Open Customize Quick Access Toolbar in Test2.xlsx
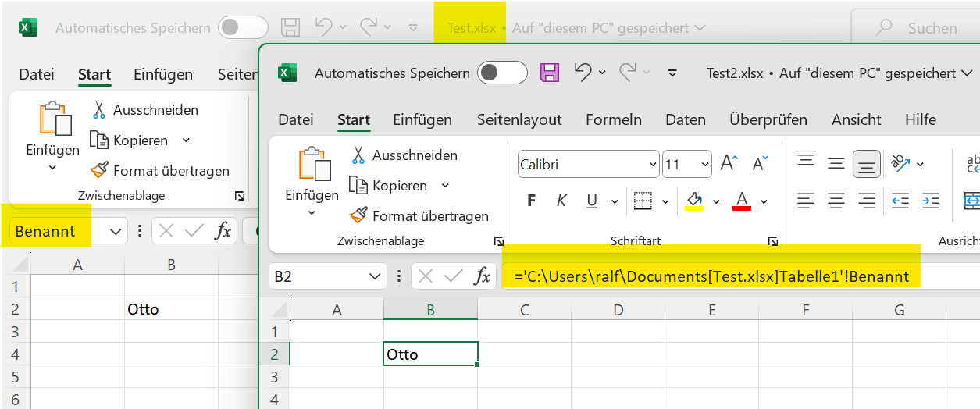The height and width of the screenshot is (409, 980). pos(672,73)
